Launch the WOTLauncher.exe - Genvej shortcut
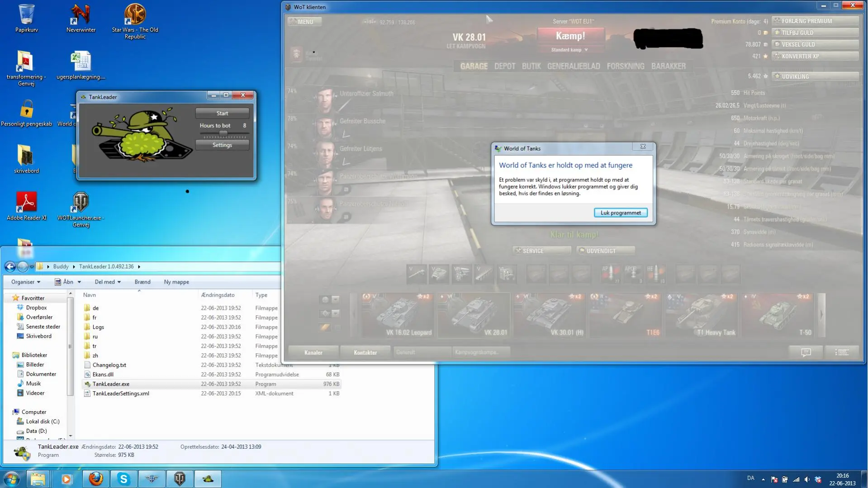 81,209
